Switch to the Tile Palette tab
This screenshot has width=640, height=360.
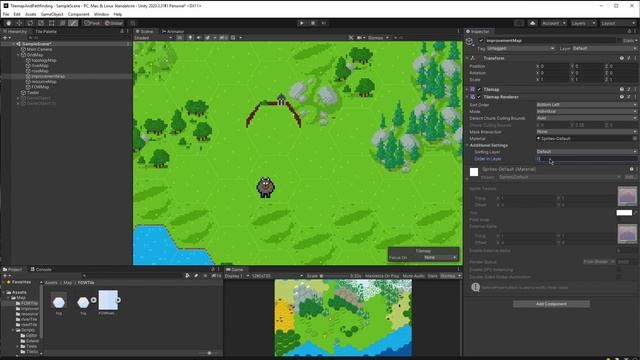pos(46,31)
